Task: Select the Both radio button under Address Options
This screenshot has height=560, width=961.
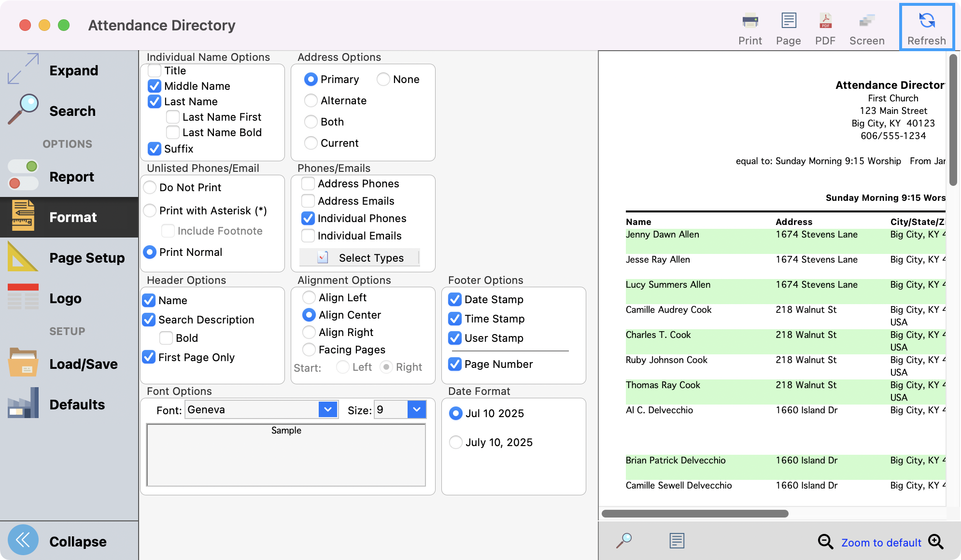Action: click(311, 122)
